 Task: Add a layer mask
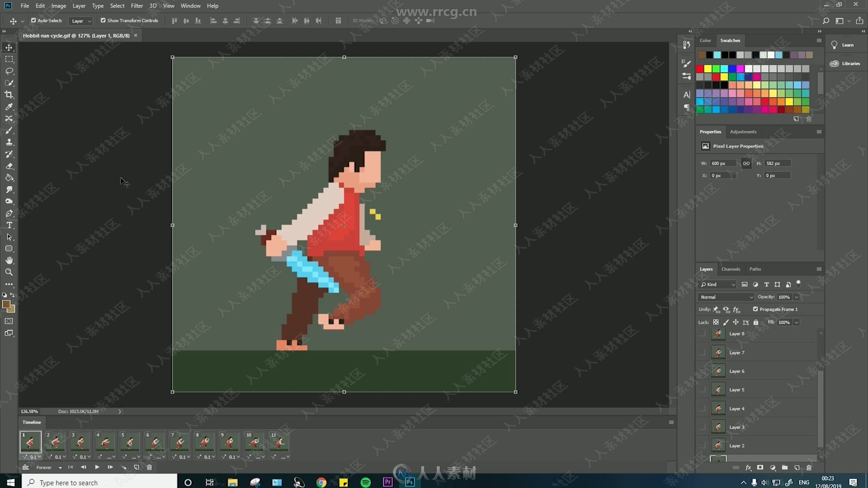click(760, 468)
